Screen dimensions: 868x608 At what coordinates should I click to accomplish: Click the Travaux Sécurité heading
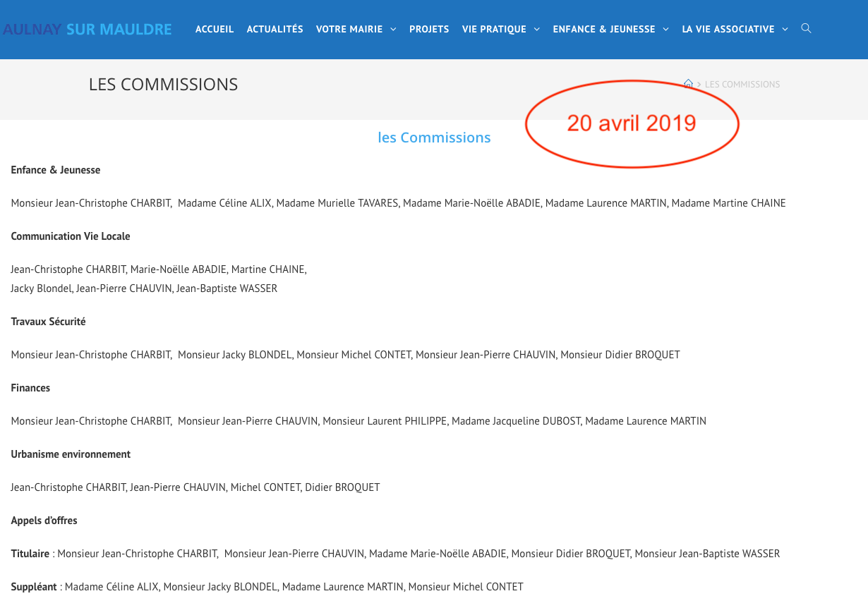[x=48, y=322]
